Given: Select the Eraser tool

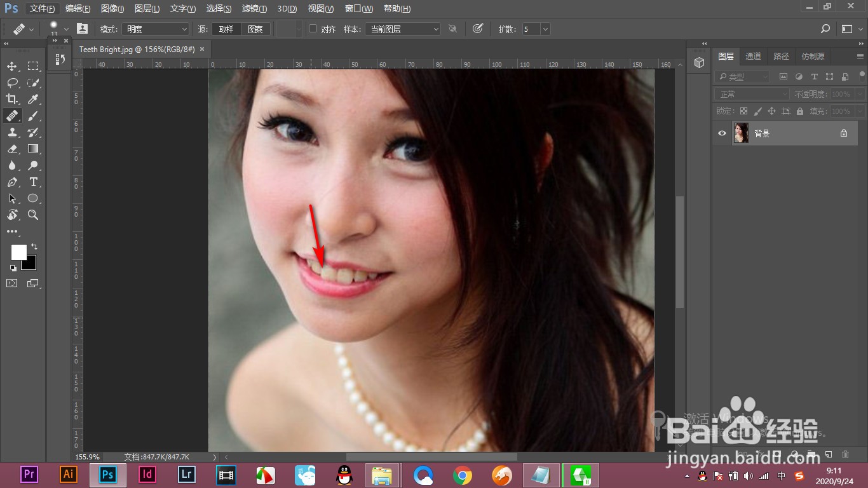Looking at the screenshot, I should pyautogui.click(x=12, y=149).
